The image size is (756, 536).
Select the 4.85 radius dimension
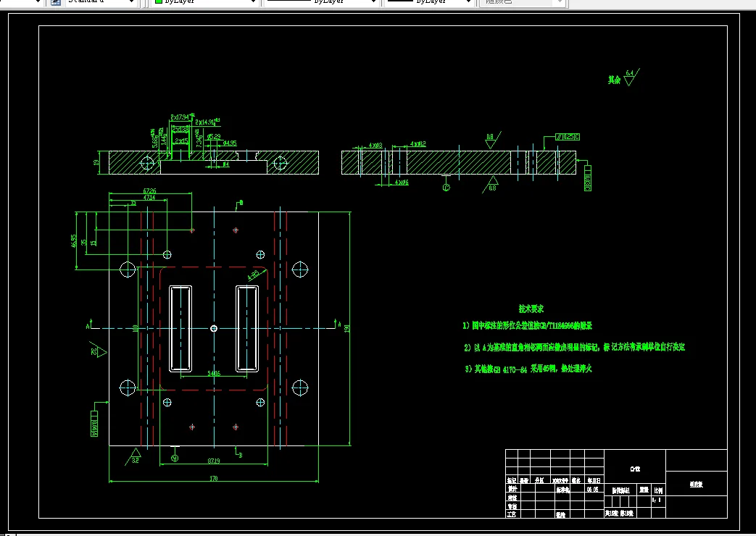(253, 276)
